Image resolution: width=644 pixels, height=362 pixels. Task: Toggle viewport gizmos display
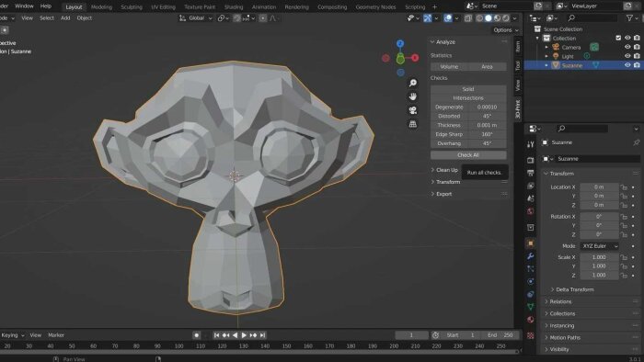coord(428,18)
